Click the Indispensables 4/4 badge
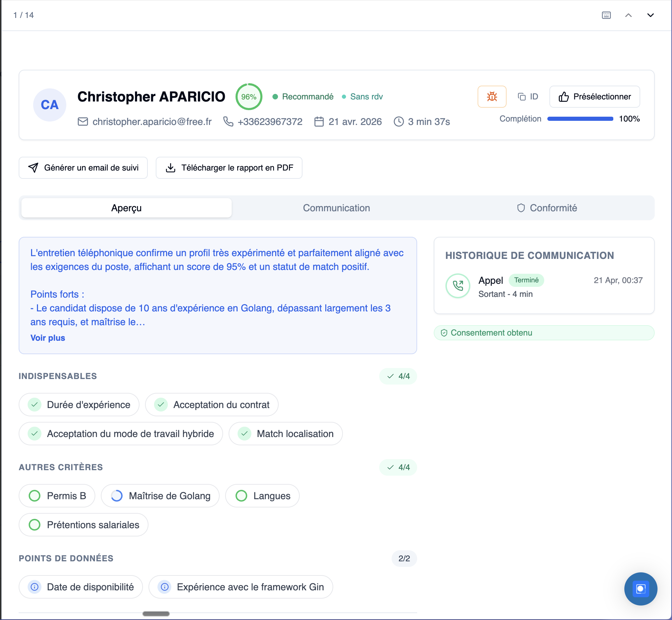 pos(398,376)
